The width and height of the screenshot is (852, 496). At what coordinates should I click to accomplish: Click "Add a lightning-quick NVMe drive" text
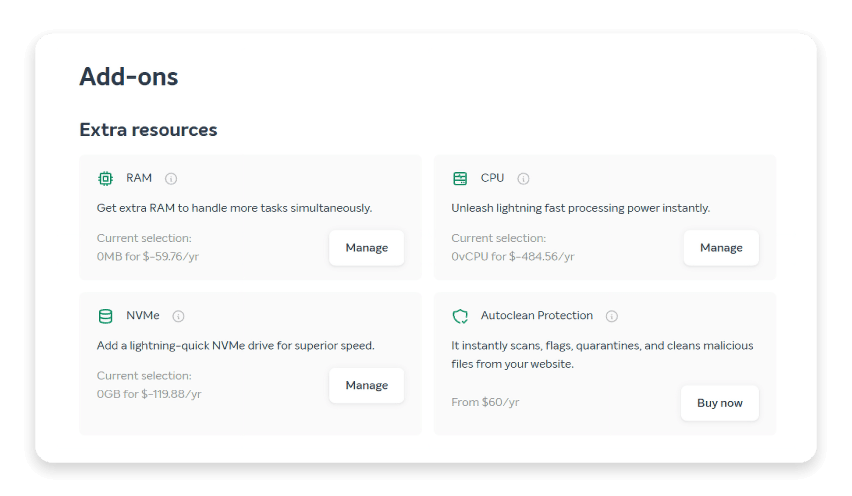point(236,346)
